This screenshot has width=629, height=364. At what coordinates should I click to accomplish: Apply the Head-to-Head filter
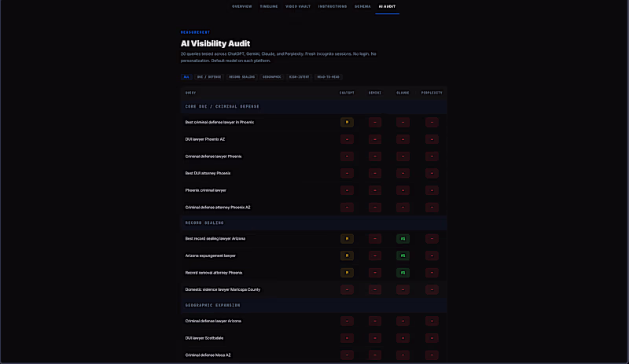point(328,77)
